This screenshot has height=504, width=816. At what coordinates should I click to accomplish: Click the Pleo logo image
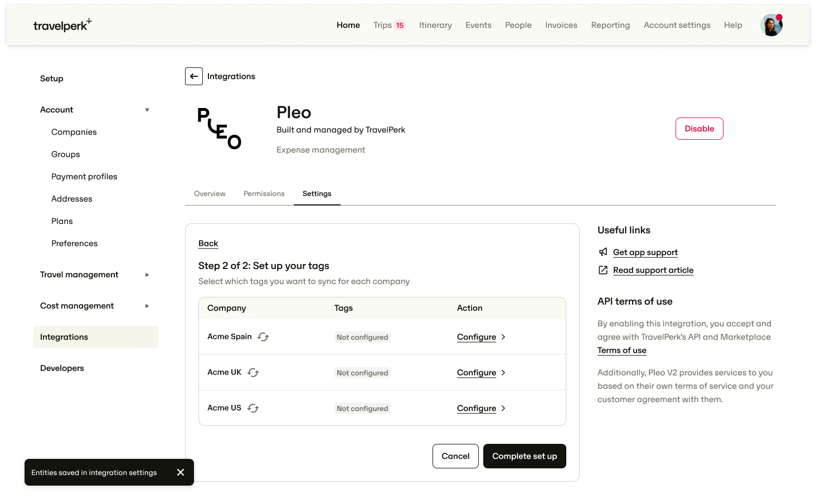pyautogui.click(x=219, y=129)
